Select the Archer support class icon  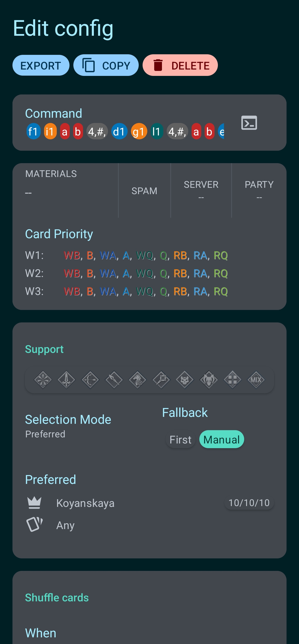[90, 380]
